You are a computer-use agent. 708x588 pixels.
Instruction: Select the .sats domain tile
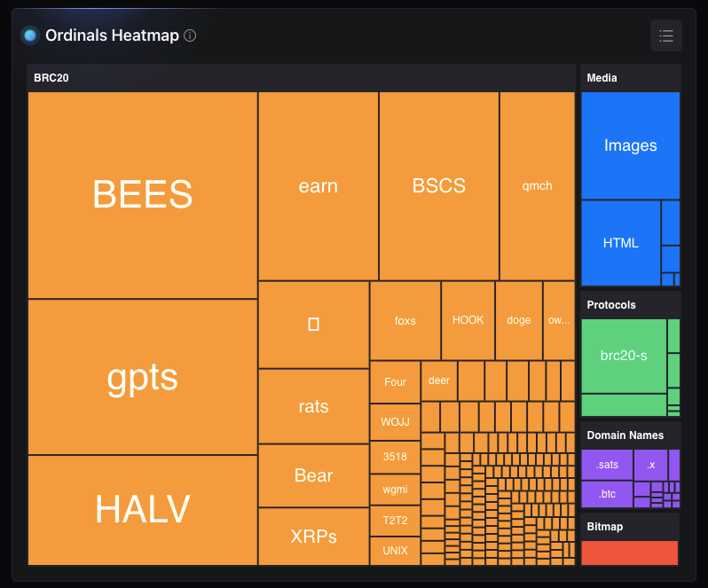click(607, 465)
